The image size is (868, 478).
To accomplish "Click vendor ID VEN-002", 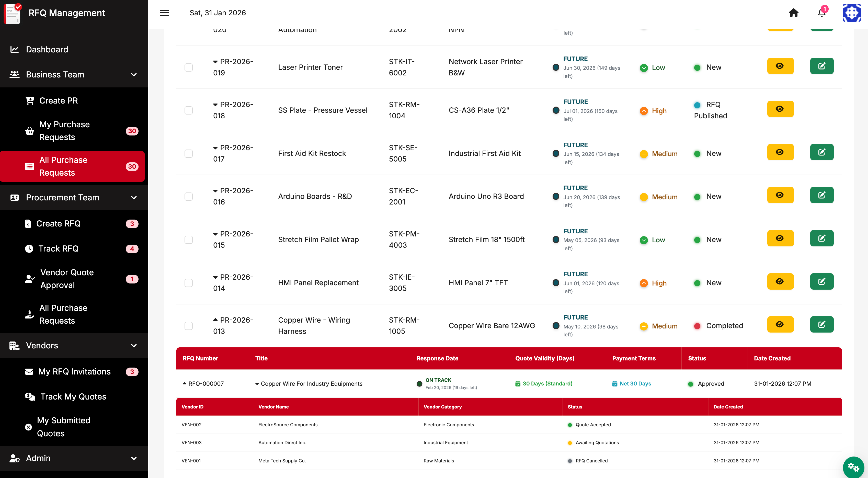I will 191,425.
